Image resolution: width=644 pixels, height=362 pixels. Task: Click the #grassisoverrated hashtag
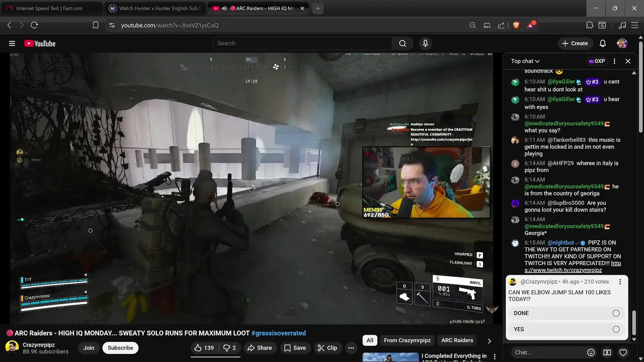278,333
